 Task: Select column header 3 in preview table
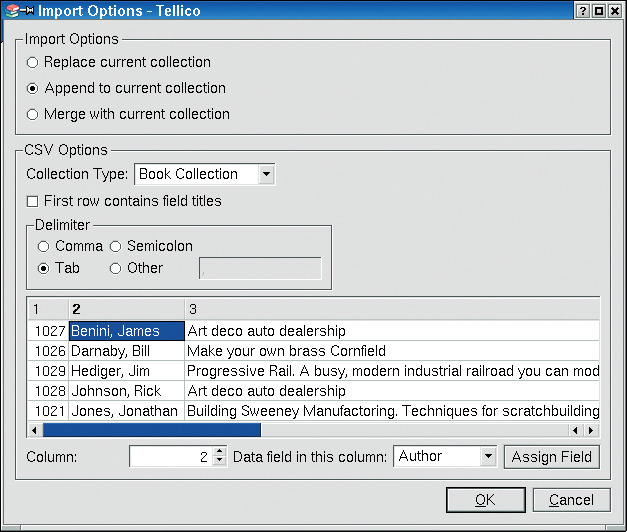click(x=392, y=309)
